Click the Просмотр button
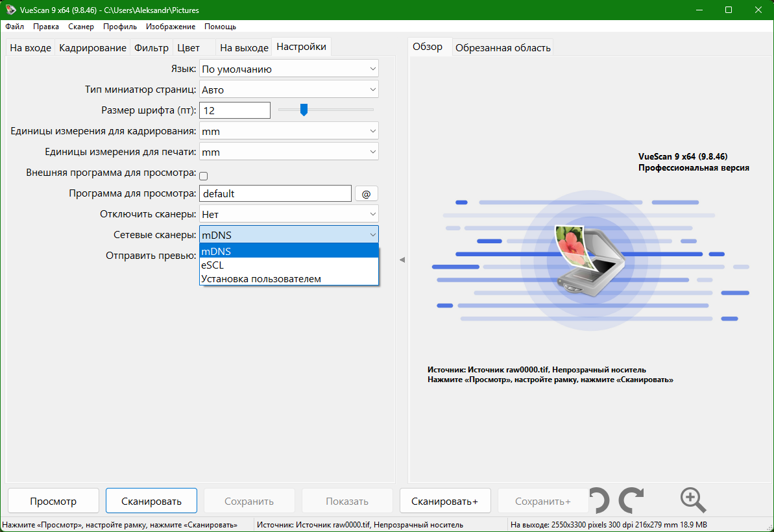 pos(53,501)
